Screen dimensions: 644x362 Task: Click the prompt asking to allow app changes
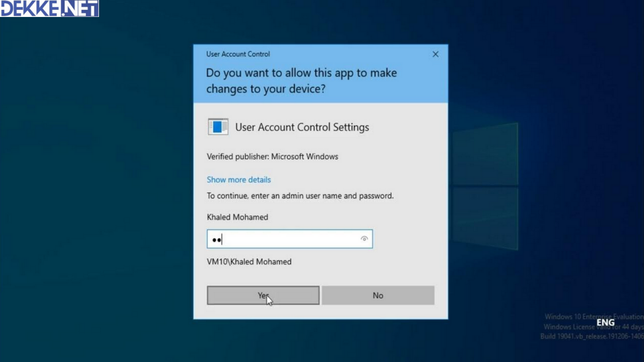coord(301,81)
